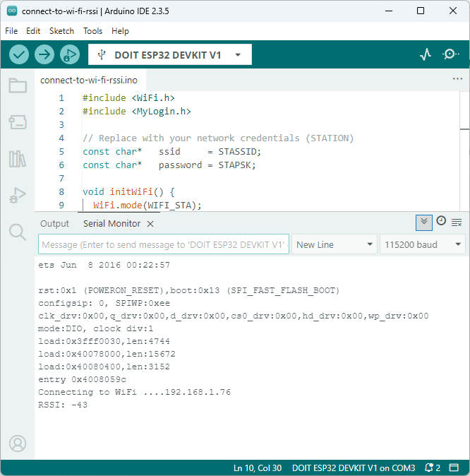Click the serial message input field
The height and width of the screenshot is (476, 470).
pos(163,244)
